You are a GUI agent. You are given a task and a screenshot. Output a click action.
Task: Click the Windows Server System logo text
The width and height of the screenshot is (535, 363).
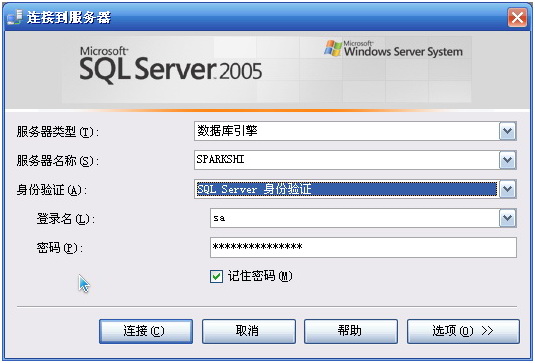point(403,49)
